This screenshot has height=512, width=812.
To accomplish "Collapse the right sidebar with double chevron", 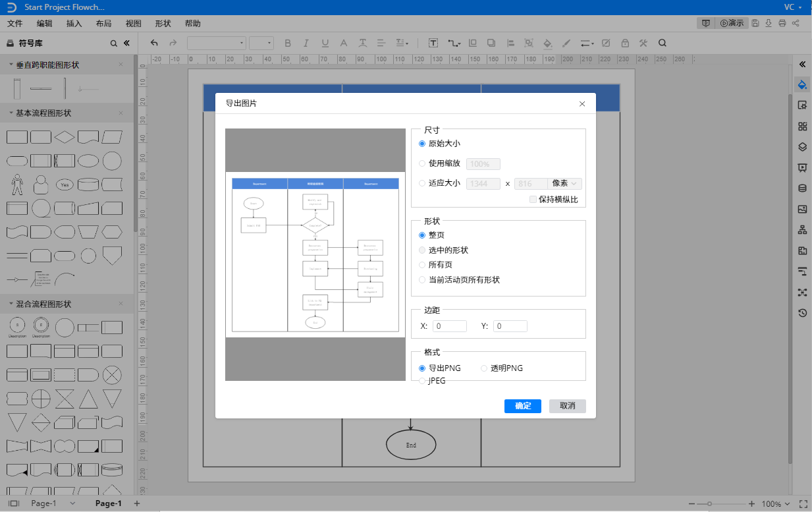I will pos(802,65).
